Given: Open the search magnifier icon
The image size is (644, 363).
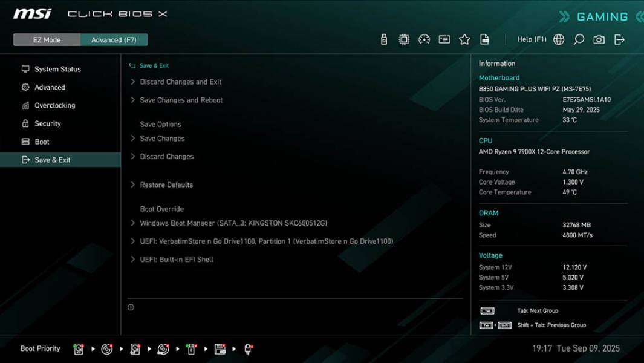Looking at the screenshot, I should tap(578, 39).
